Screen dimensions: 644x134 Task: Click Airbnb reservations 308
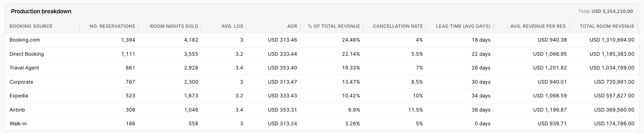pyautogui.click(x=130, y=110)
